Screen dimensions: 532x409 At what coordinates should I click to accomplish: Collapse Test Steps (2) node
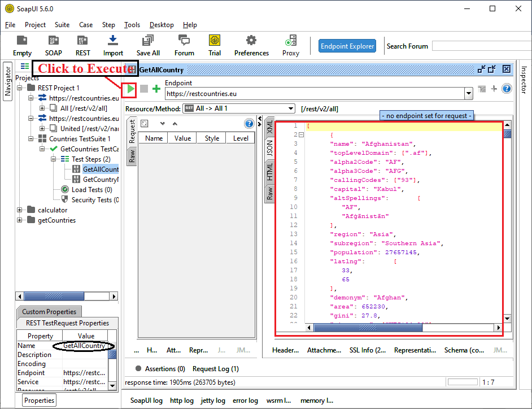[53, 159]
